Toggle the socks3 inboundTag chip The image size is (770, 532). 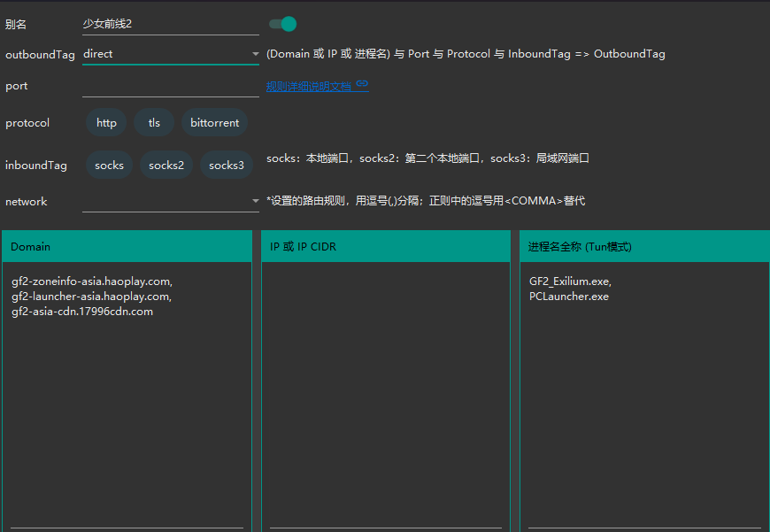point(227,165)
